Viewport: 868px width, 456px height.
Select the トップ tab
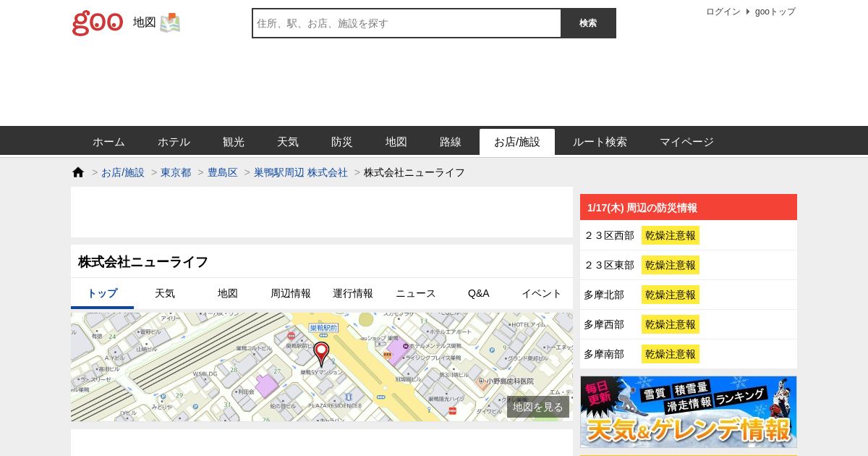tap(102, 293)
